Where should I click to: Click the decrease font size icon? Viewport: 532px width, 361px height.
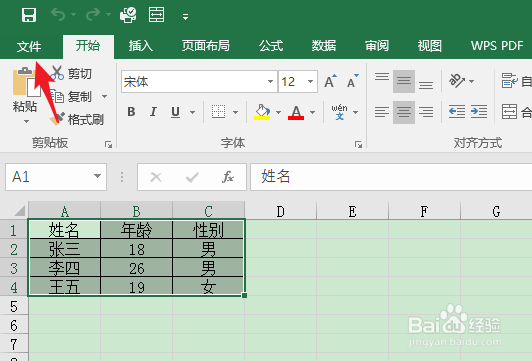[x=353, y=81]
